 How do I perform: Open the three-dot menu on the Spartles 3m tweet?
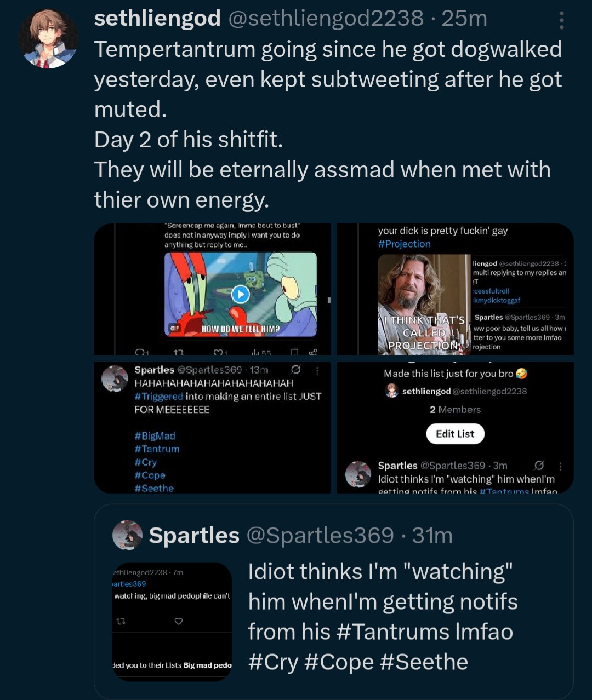pos(560,466)
